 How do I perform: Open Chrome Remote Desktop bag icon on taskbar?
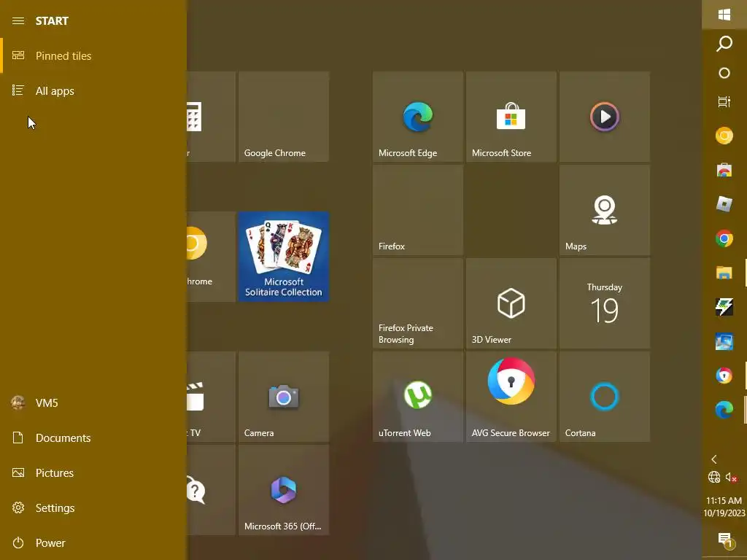pyautogui.click(x=724, y=170)
